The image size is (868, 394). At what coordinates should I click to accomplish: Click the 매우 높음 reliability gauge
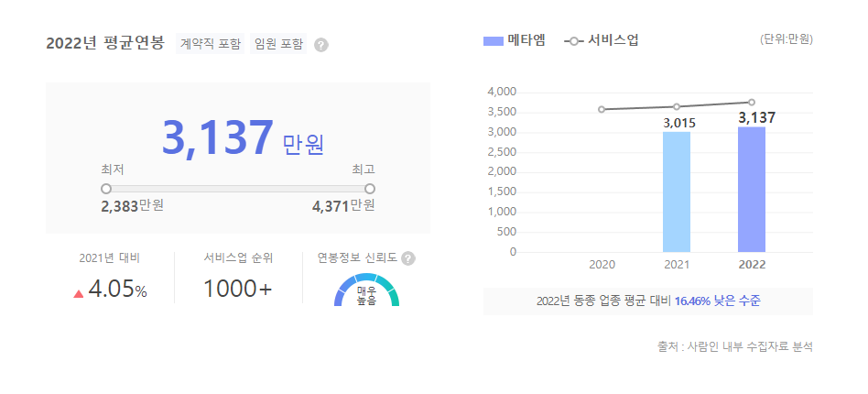pyautogui.click(x=366, y=290)
